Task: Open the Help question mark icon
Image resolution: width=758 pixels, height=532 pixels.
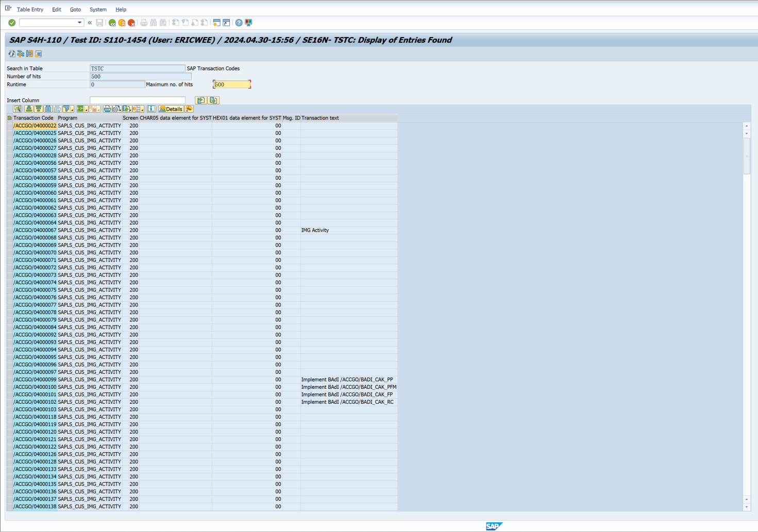Action: 239,23
